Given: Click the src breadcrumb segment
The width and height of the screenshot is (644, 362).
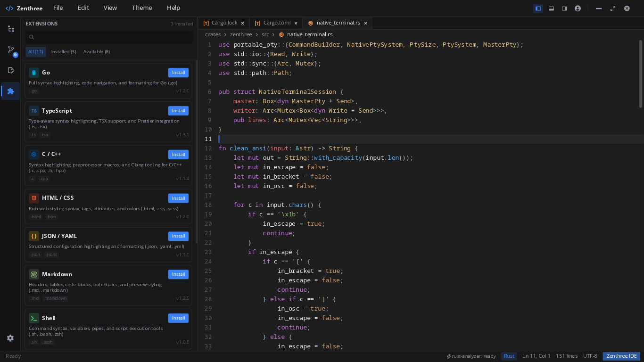Looking at the screenshot, I should [x=265, y=34].
